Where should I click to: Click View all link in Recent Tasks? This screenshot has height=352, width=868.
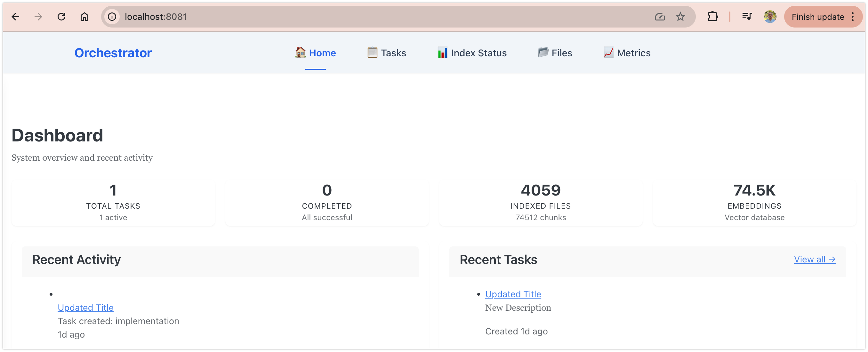point(815,259)
